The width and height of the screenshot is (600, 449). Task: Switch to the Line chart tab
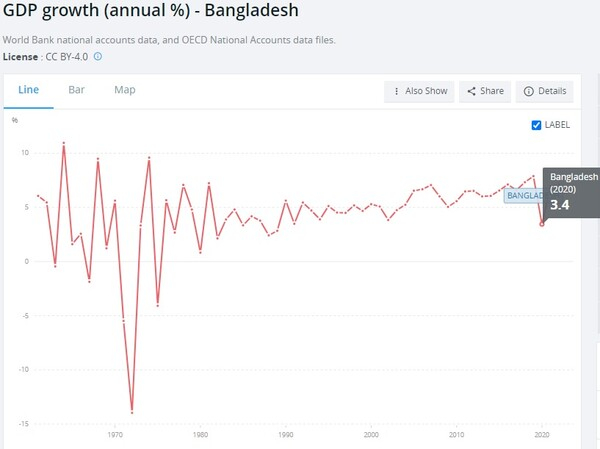click(28, 90)
